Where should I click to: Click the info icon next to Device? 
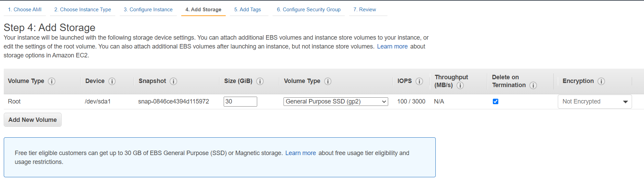click(112, 81)
